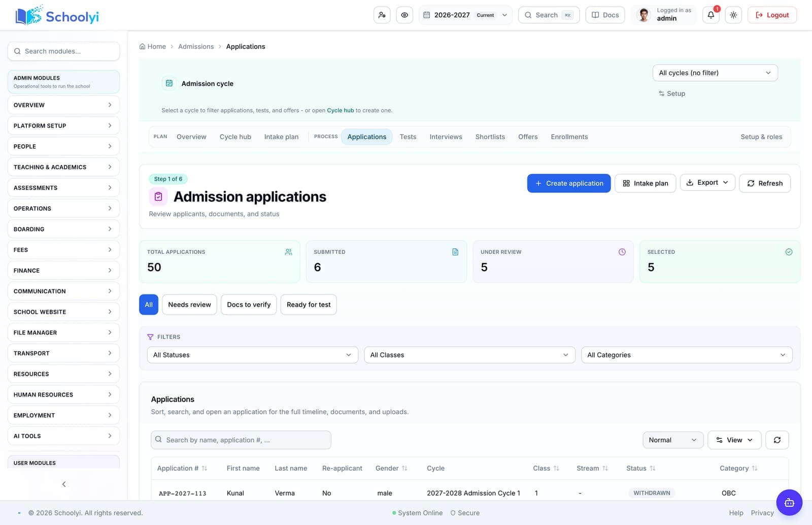The image size is (812, 525).
Task: Switch to the Interviews tab
Action: (x=446, y=137)
